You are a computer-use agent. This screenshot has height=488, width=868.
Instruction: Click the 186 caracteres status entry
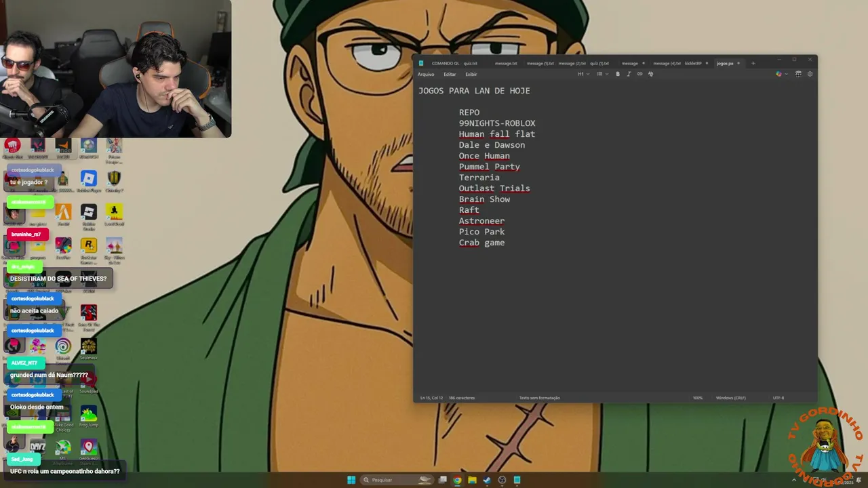(x=462, y=398)
